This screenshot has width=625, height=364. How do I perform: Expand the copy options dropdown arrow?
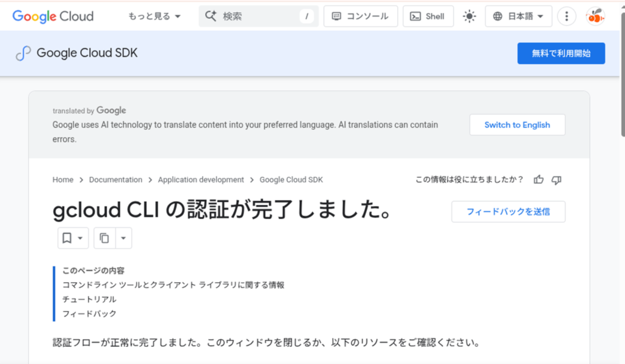coord(123,238)
